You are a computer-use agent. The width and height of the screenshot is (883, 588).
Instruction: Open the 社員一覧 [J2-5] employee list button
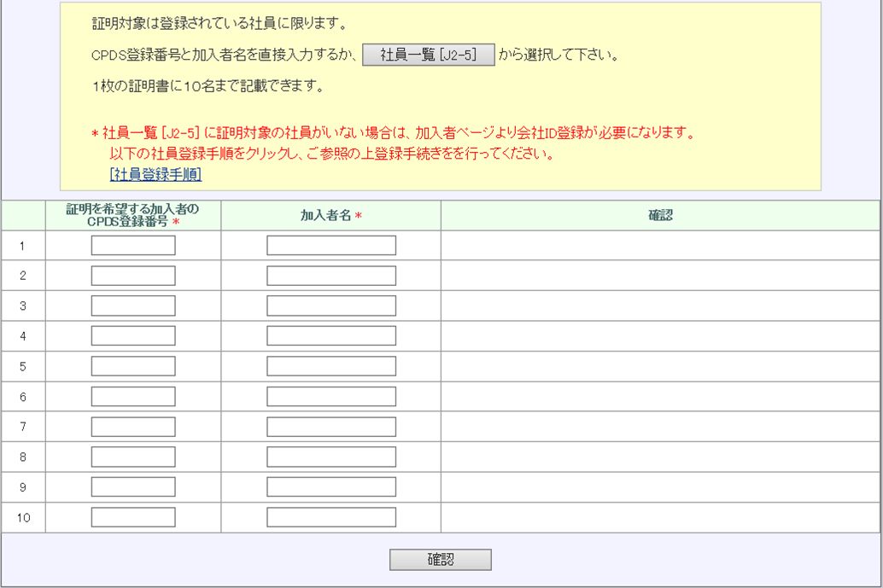(x=429, y=55)
